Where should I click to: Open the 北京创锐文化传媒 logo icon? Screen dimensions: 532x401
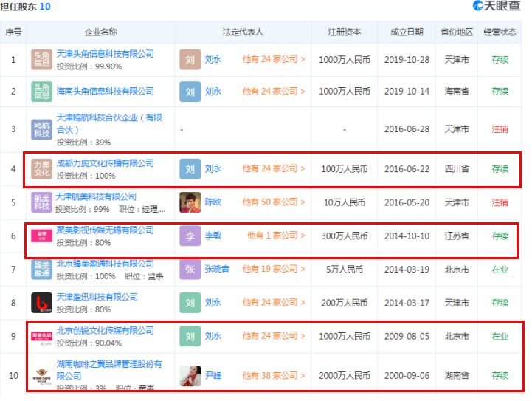pyautogui.click(x=42, y=337)
